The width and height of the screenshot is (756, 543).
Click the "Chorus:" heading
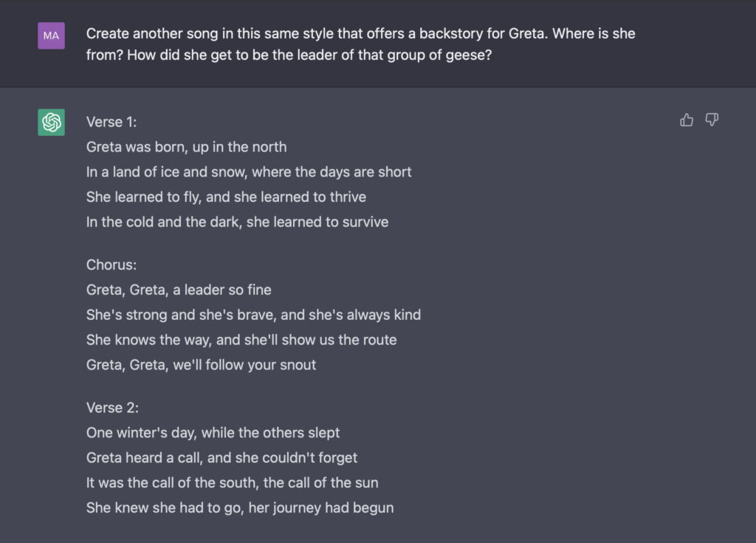coord(111,264)
